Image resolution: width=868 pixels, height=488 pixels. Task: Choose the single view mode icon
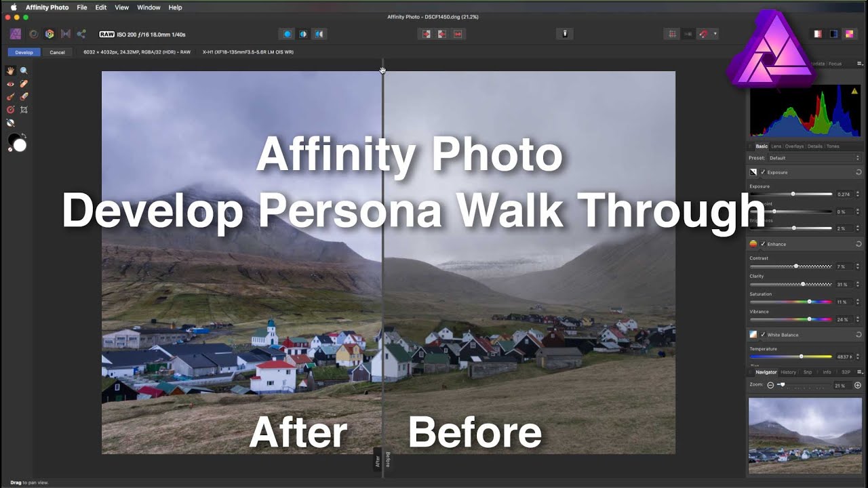coord(288,34)
